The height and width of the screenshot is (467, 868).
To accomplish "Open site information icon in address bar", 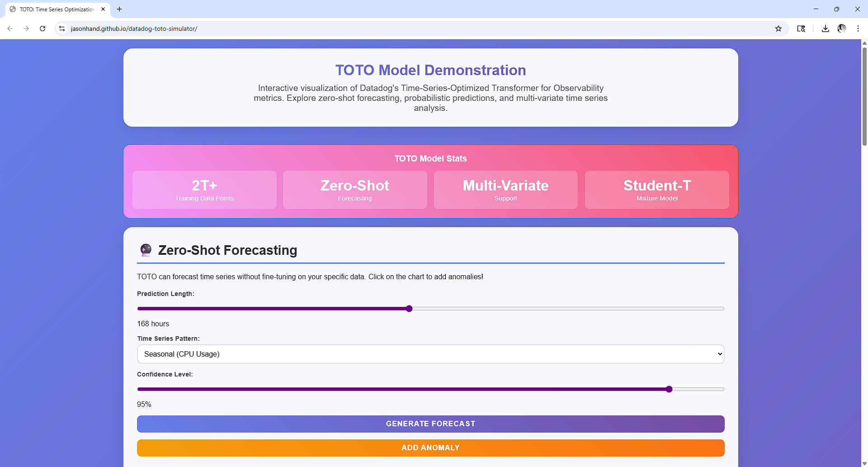I will click(62, 29).
